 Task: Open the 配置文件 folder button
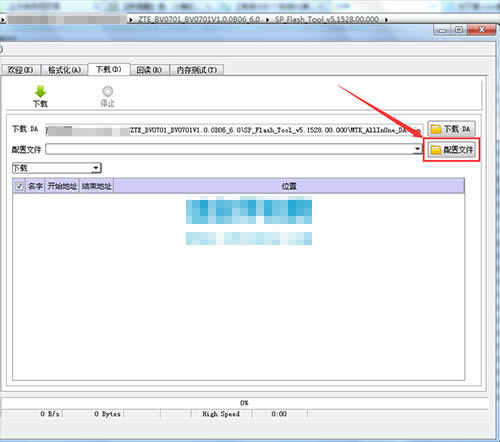point(452,150)
